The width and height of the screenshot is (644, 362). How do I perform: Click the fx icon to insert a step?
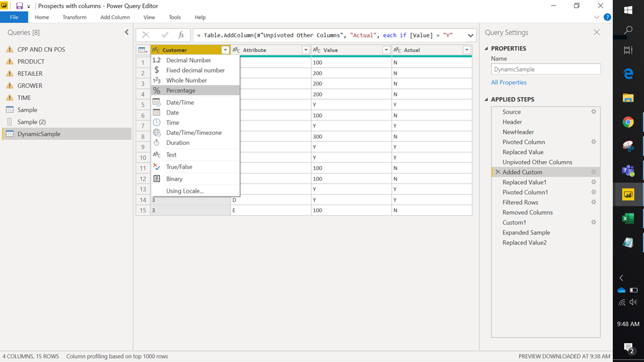point(182,34)
